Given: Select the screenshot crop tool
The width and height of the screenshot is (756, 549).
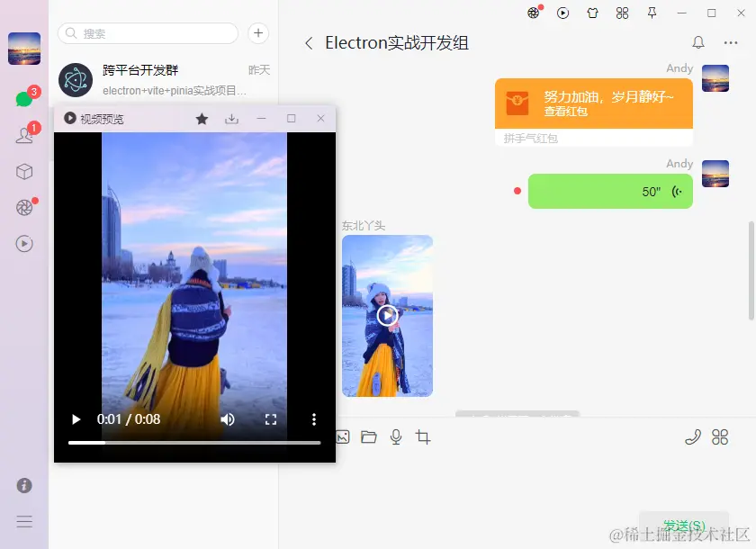Looking at the screenshot, I should 423,436.
